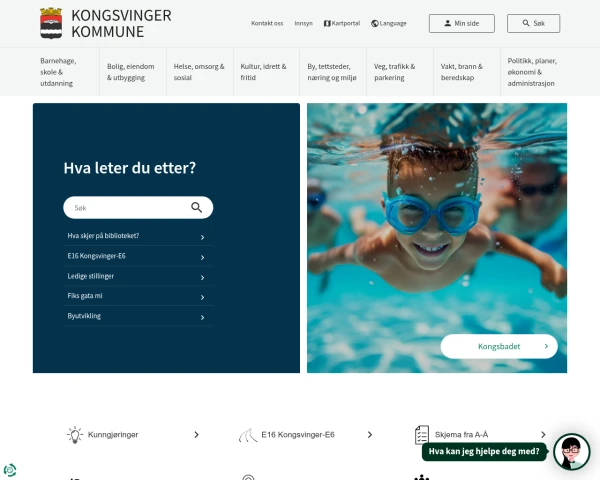This screenshot has height=480, width=600.
Task: Click the road icon for E16 Kongsvinger-E6
Action: click(248, 435)
